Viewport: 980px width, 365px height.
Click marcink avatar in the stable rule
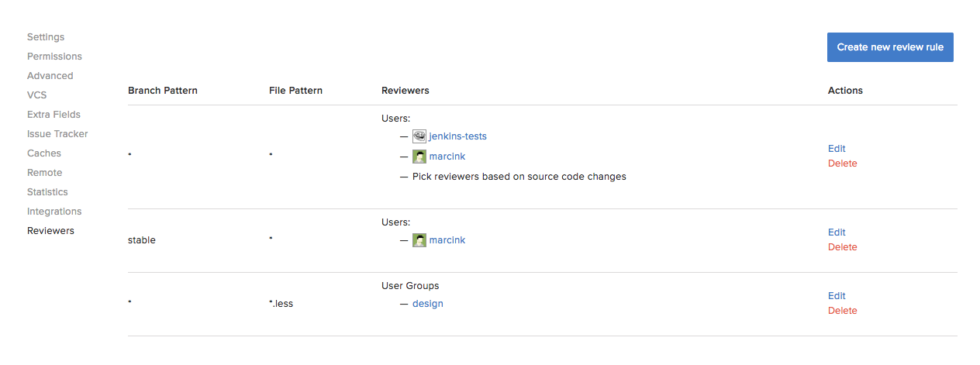[x=419, y=240]
